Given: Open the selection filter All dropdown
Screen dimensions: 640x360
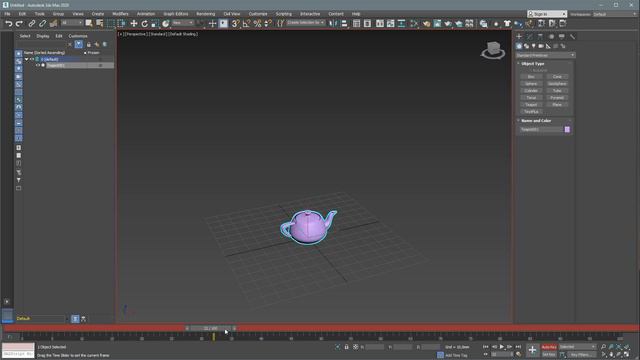Looking at the screenshot, I should [71, 23].
